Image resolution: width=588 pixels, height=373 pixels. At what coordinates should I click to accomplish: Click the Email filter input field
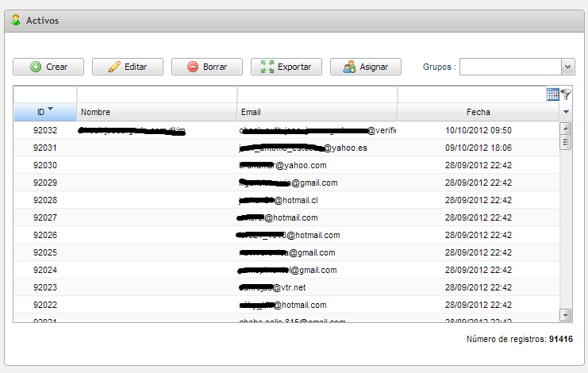pyautogui.click(x=317, y=94)
